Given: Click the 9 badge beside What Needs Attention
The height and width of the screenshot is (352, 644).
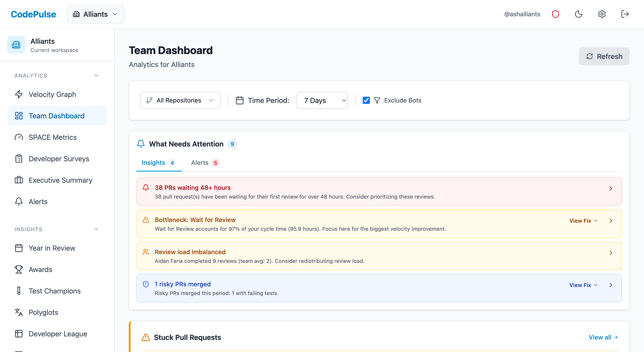Looking at the screenshot, I should [x=232, y=144].
